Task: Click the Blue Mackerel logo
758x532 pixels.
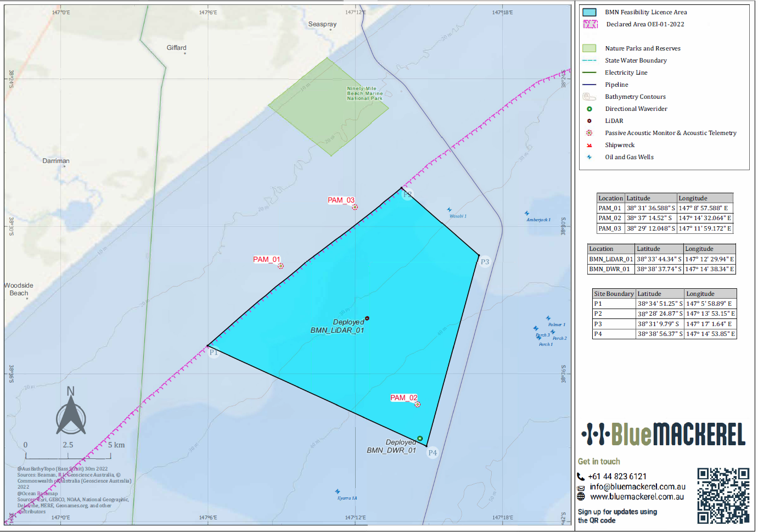Action: point(663,434)
